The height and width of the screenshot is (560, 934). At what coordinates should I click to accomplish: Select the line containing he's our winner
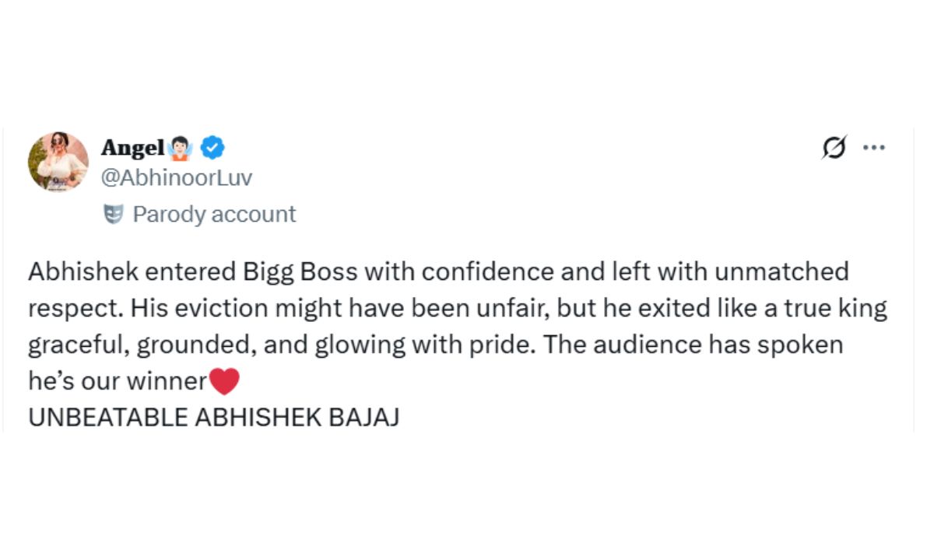(x=117, y=381)
